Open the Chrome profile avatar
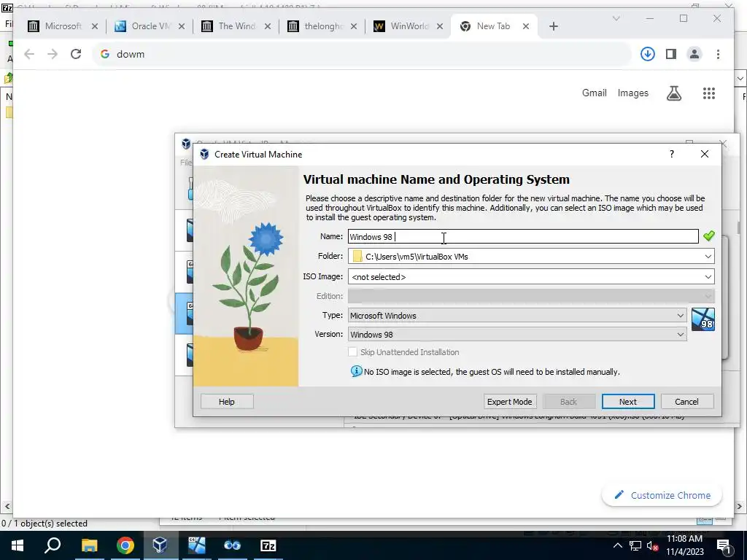The image size is (747, 560). (x=694, y=54)
